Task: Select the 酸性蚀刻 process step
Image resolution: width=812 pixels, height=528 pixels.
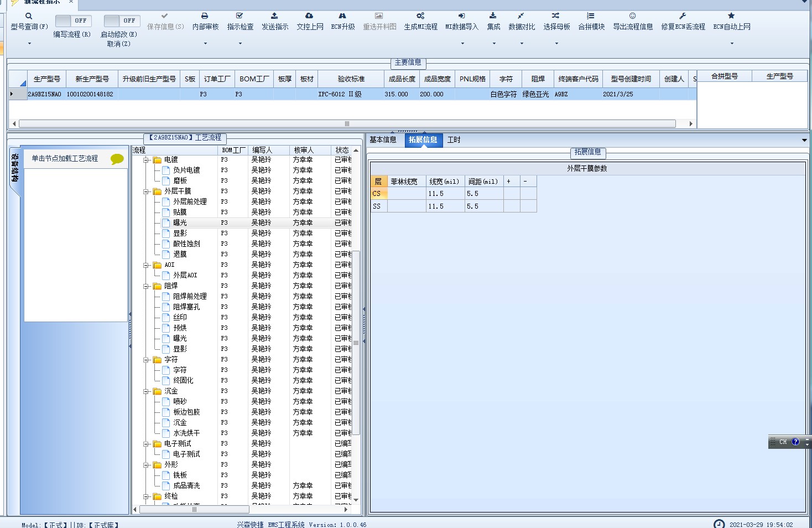Action: point(186,244)
